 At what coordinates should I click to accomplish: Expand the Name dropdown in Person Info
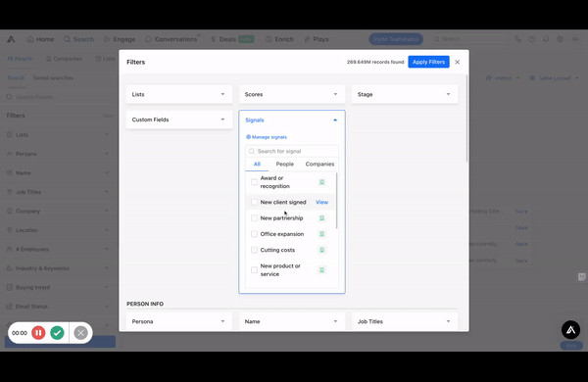click(292, 321)
